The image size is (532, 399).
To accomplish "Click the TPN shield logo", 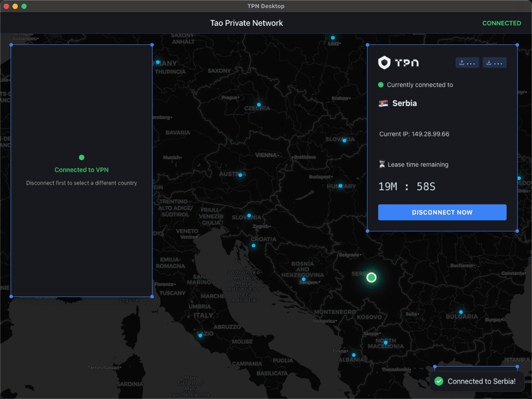I will coord(384,62).
